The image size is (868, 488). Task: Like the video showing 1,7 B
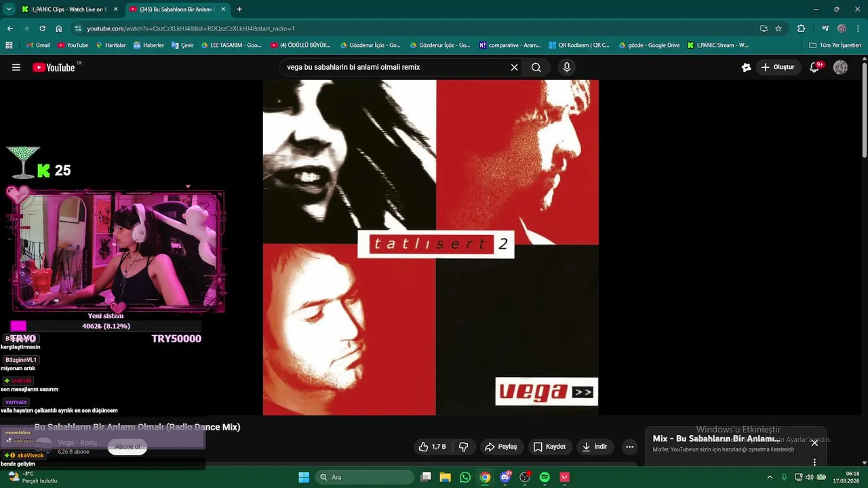[x=432, y=447]
